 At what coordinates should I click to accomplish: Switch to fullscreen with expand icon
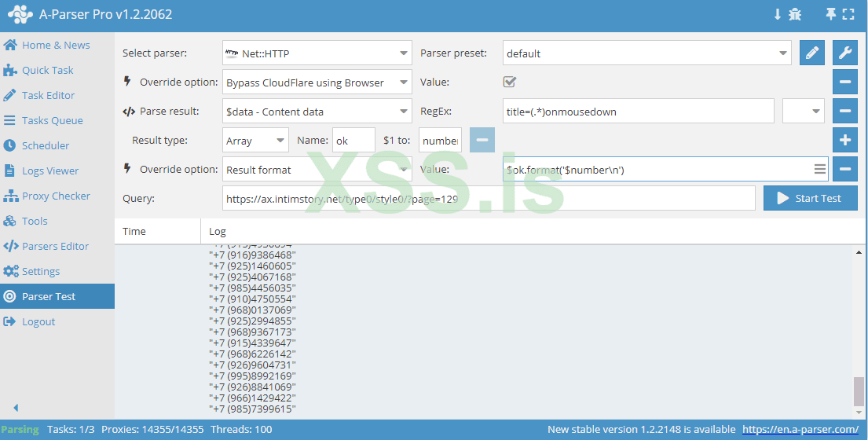point(848,14)
